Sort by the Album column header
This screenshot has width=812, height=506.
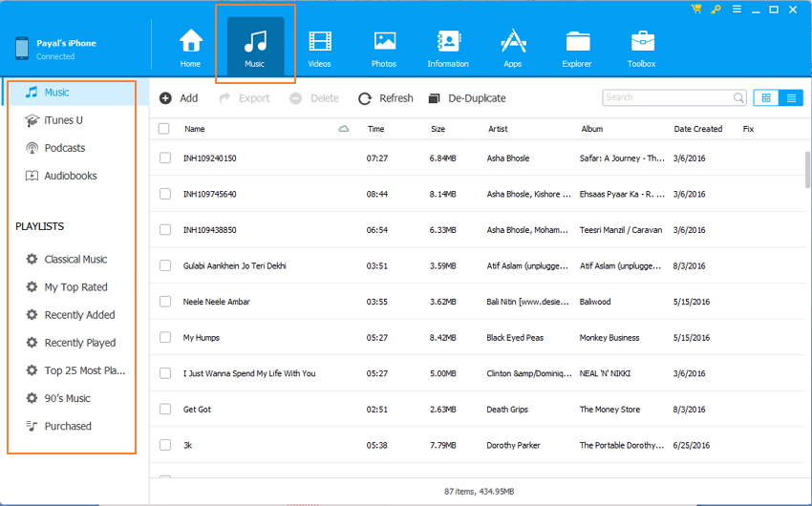pyautogui.click(x=592, y=129)
